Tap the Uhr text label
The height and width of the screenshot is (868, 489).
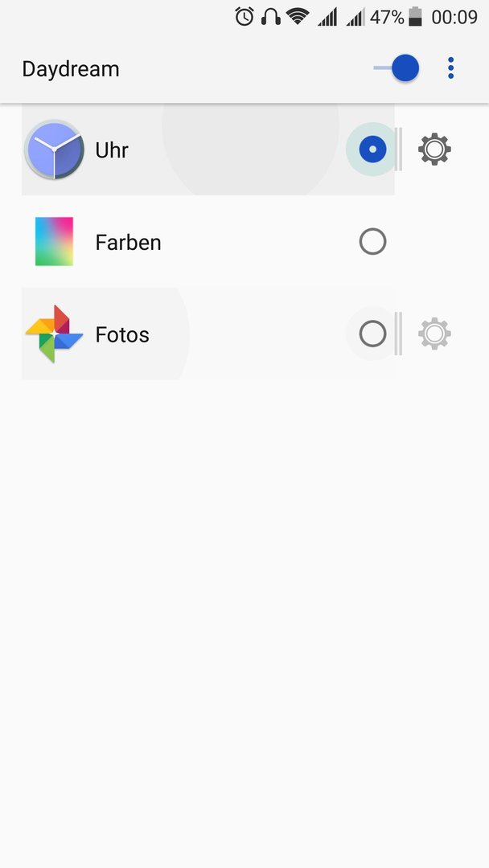pyautogui.click(x=112, y=150)
